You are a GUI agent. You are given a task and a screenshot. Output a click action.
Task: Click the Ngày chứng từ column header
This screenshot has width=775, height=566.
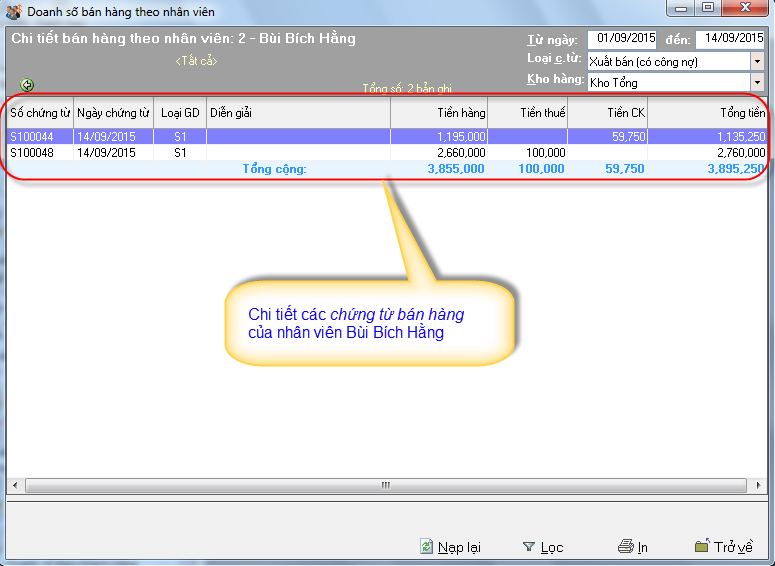click(113, 113)
